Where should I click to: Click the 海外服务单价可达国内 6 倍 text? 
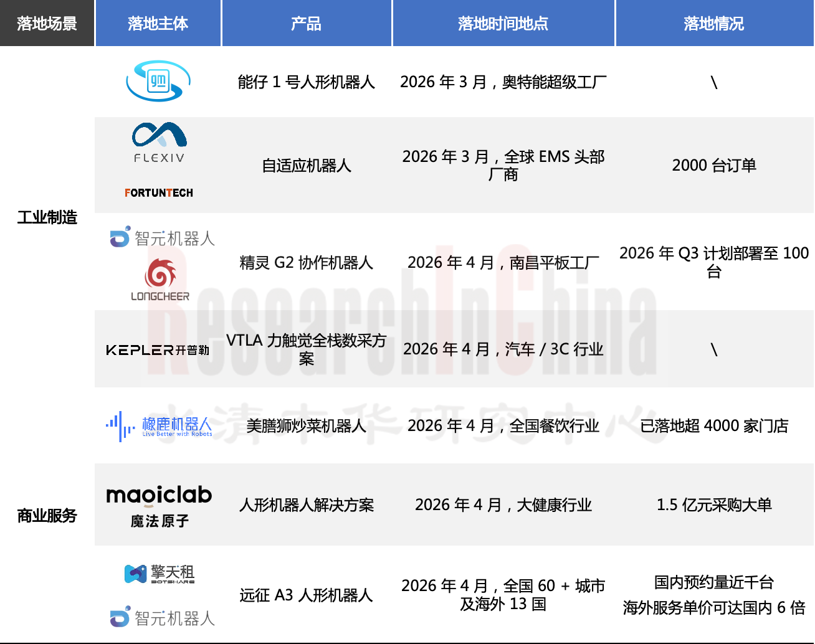pyautogui.click(x=715, y=608)
